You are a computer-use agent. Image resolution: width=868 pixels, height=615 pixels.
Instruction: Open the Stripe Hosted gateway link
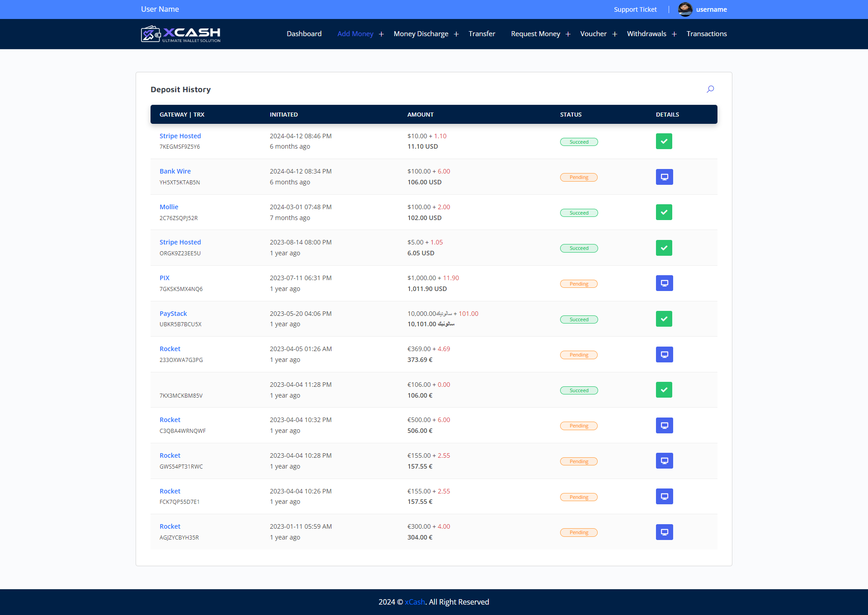coord(180,136)
